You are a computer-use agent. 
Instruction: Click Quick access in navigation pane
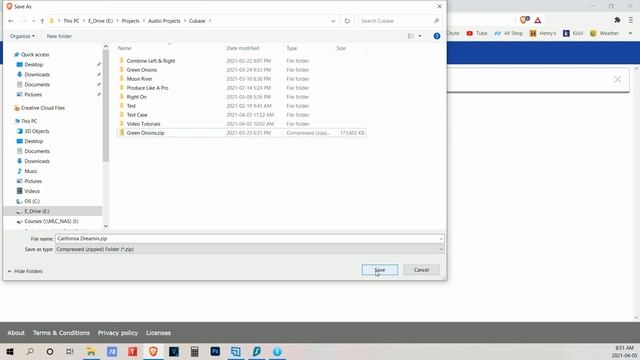[35, 54]
